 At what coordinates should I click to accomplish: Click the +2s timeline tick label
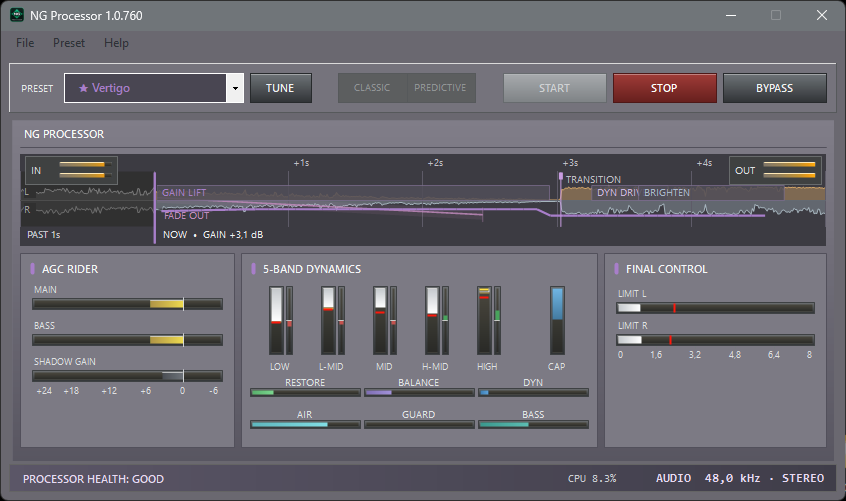click(435, 163)
